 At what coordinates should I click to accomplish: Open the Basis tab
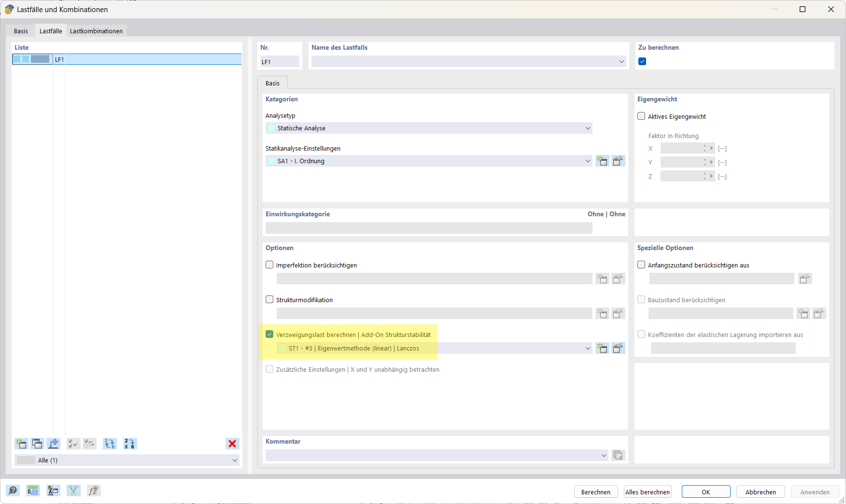pos(21,30)
